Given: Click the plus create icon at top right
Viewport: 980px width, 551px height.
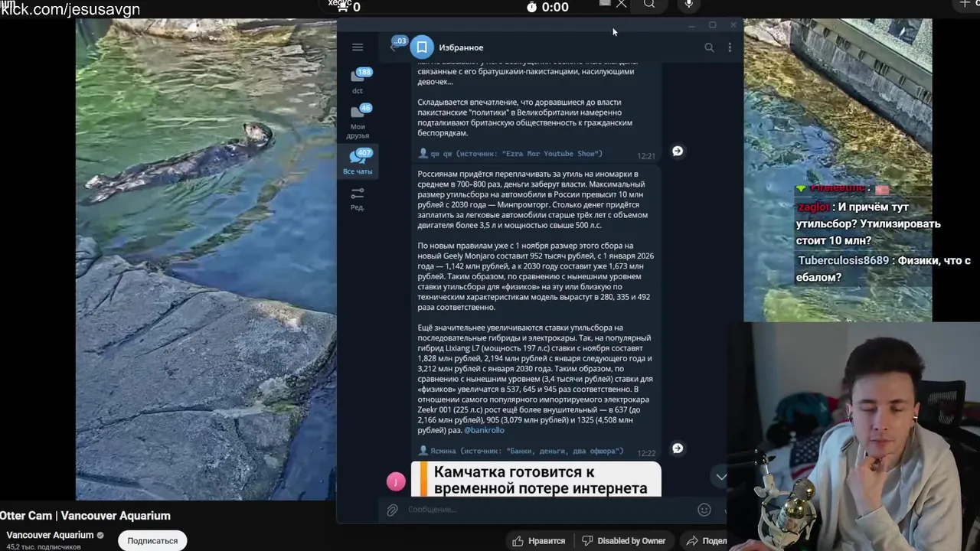Looking at the screenshot, I should (x=965, y=5).
